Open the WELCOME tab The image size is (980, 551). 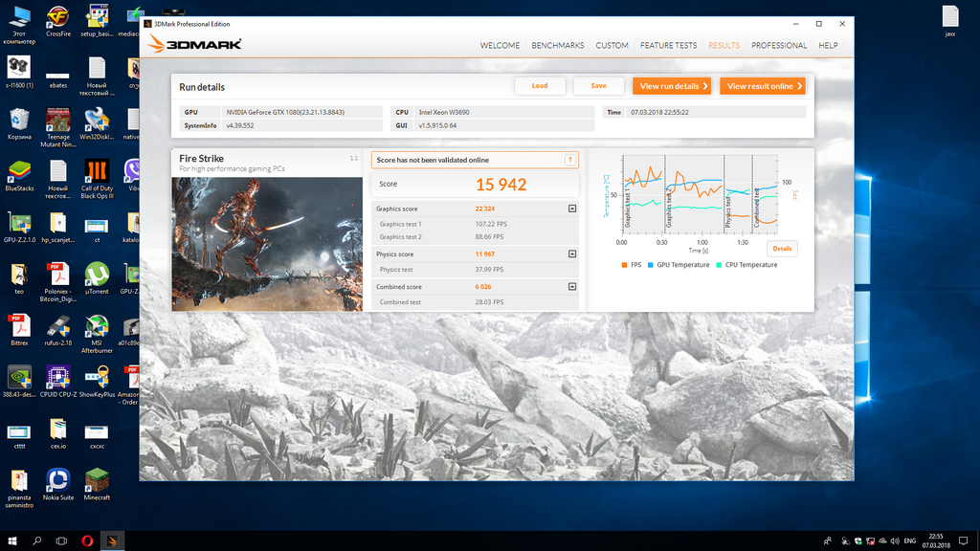pos(500,46)
